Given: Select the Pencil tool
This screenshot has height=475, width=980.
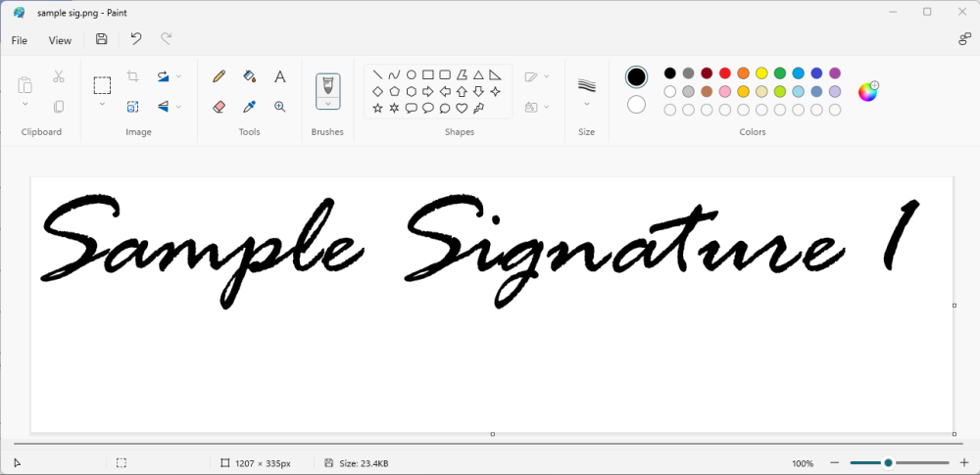Looking at the screenshot, I should point(219,76).
